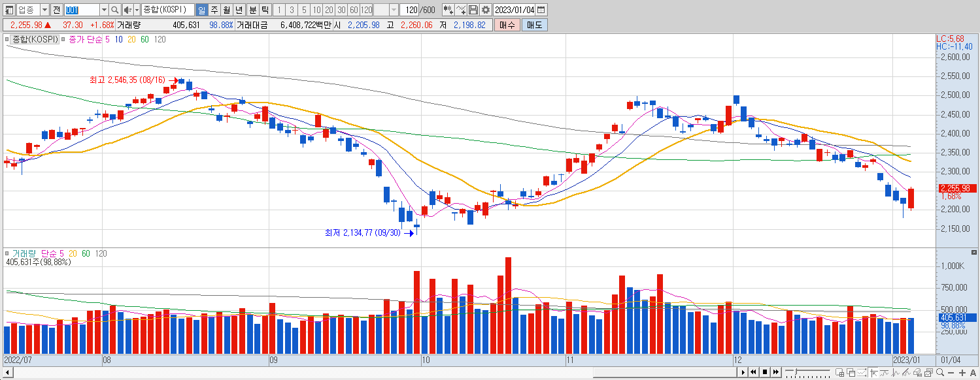
Task: Click the 전 button next to 업종
Action: (x=56, y=10)
